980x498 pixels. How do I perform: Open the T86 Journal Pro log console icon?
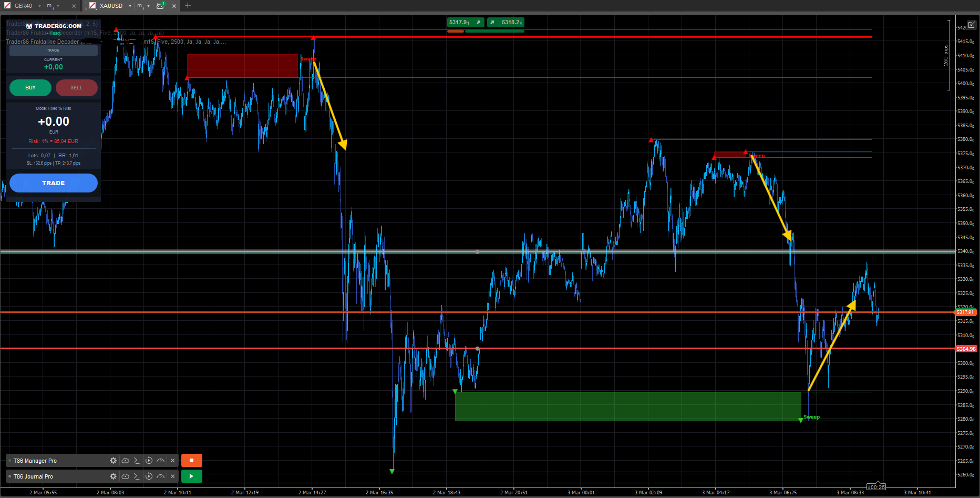point(137,476)
